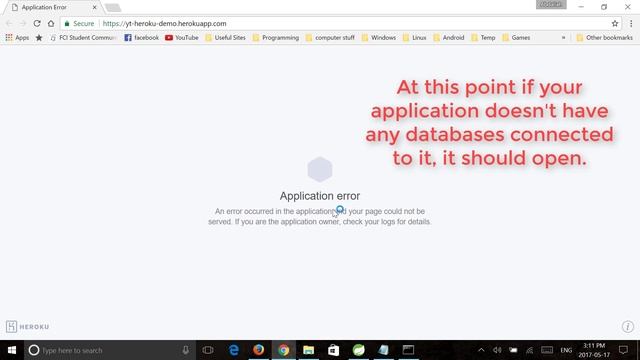Restore down the Chrome window
Screen dimensions: 640x360
(604, 7)
